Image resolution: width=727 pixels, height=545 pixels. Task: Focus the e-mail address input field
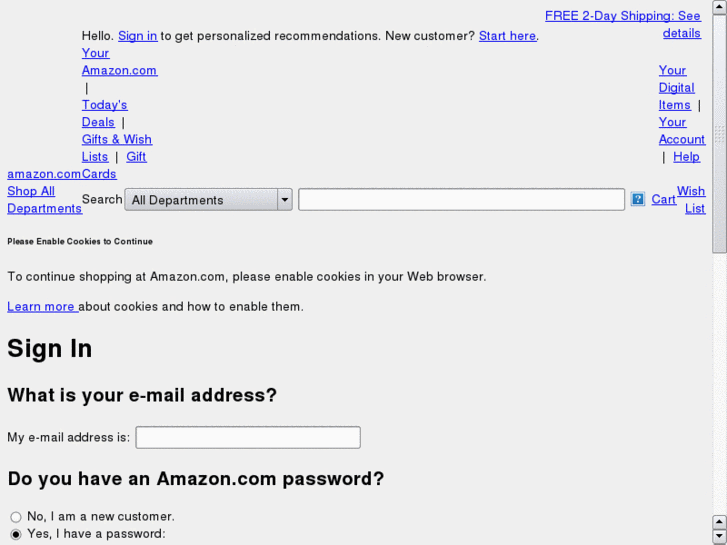(x=248, y=437)
